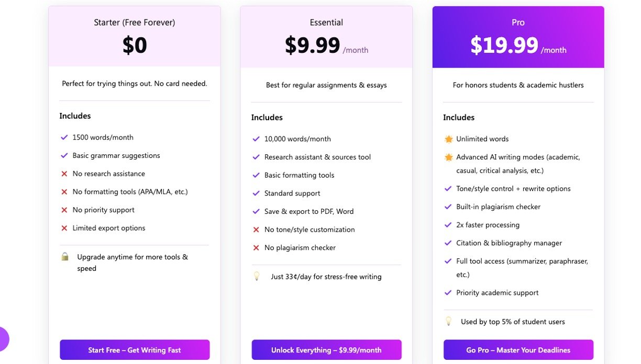Click the lightbulb icon beside Used by top 5%
The image size is (641, 364).
(x=448, y=321)
